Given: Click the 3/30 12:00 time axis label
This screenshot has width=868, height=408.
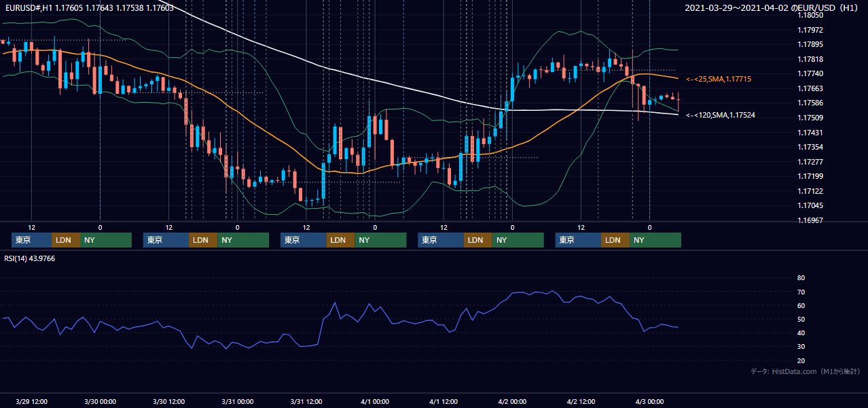Looking at the screenshot, I should 169,401.
